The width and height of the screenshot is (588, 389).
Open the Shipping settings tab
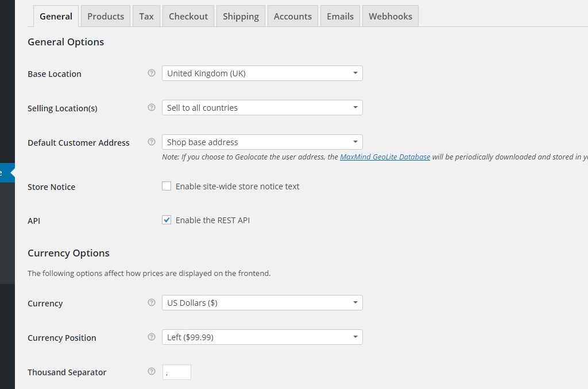(x=241, y=16)
